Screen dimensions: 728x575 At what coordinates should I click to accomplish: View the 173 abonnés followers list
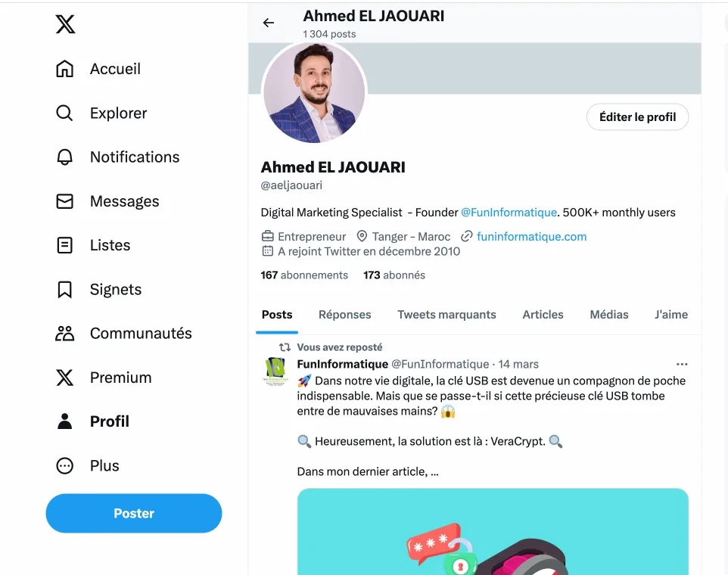point(394,275)
